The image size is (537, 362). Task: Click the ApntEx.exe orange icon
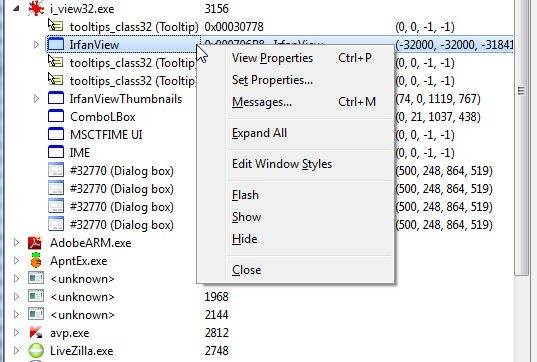click(x=36, y=260)
